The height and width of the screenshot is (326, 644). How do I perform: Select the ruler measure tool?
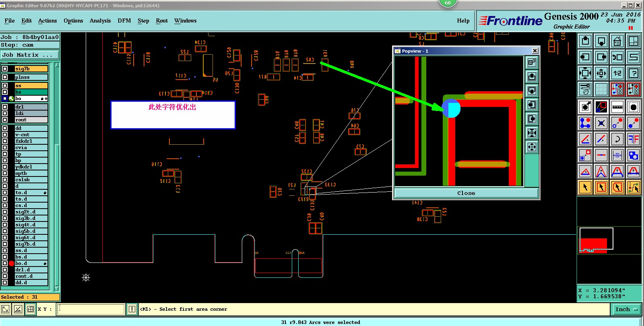click(617, 107)
